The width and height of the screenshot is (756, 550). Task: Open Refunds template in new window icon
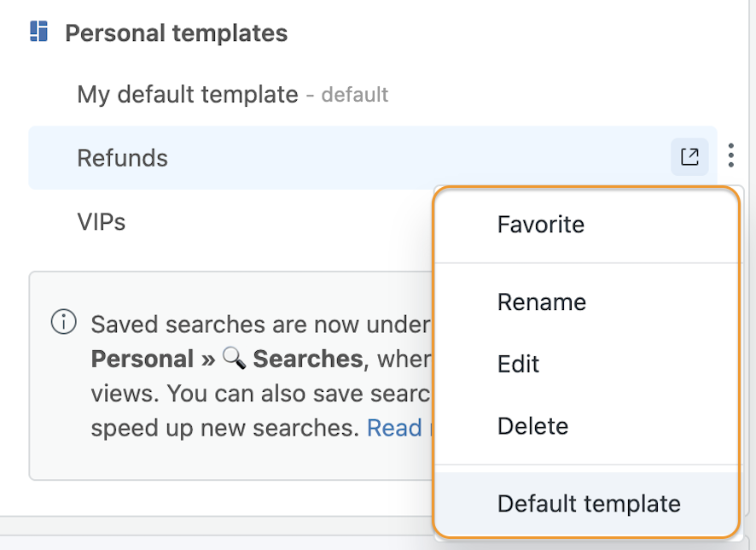click(689, 157)
